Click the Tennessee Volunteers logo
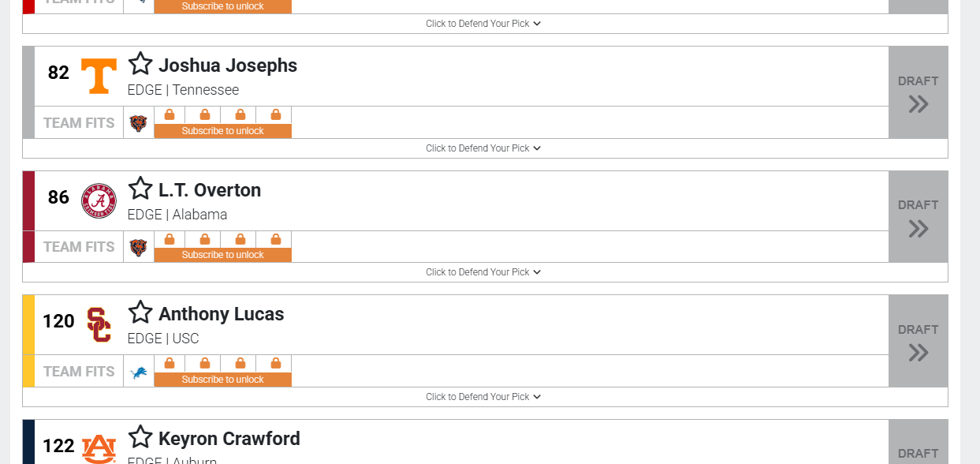This screenshot has height=464, width=980. pos(99,76)
